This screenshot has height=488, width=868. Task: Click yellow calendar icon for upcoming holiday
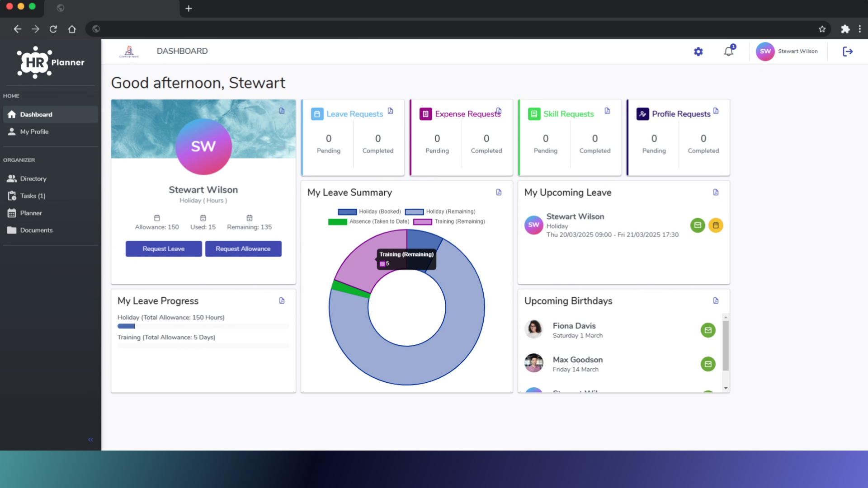[x=716, y=225]
